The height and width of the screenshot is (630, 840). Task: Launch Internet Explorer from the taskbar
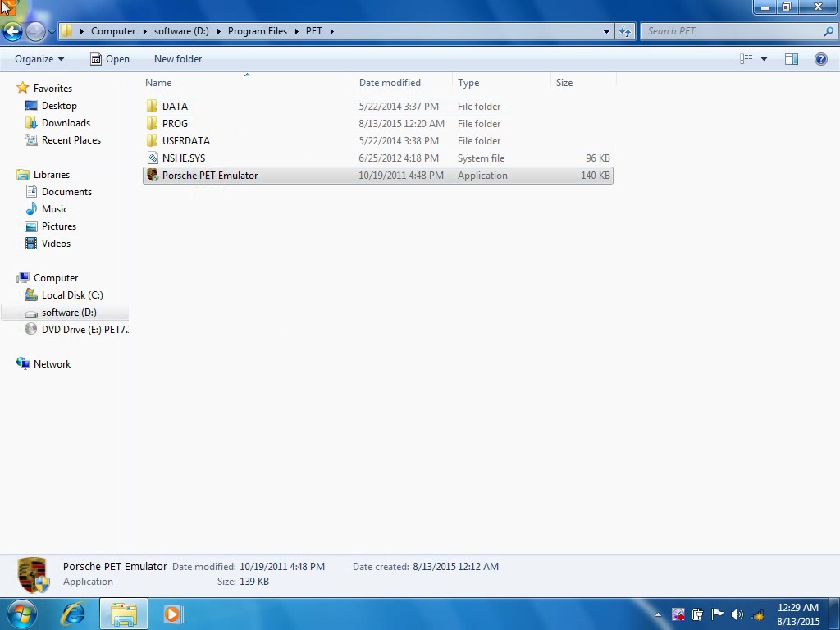tap(74, 614)
